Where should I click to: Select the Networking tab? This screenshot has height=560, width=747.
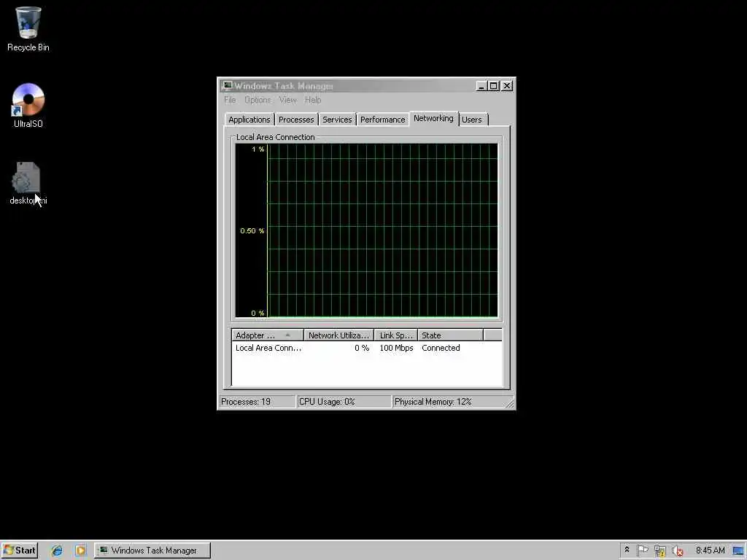433,118
